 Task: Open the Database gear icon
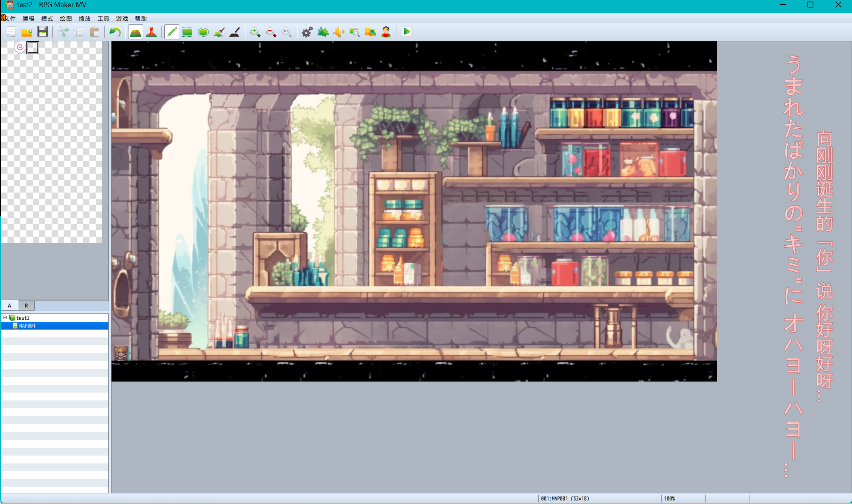pos(307,32)
